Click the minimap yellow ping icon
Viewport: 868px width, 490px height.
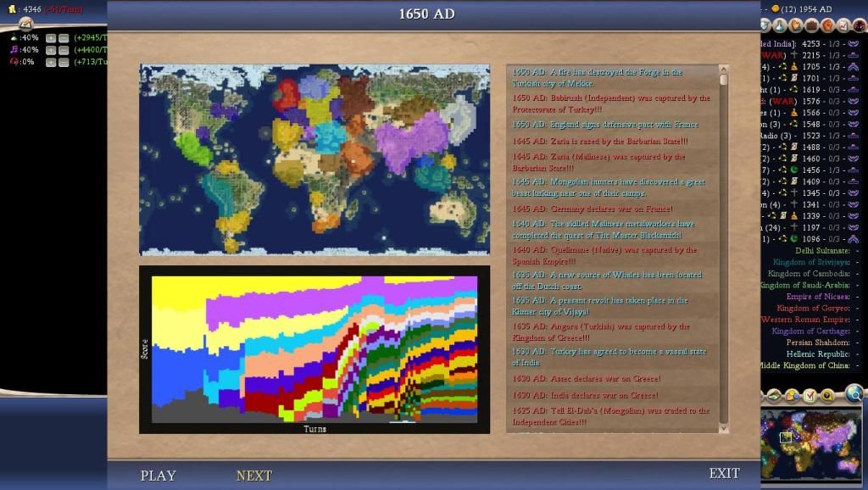coord(827,395)
